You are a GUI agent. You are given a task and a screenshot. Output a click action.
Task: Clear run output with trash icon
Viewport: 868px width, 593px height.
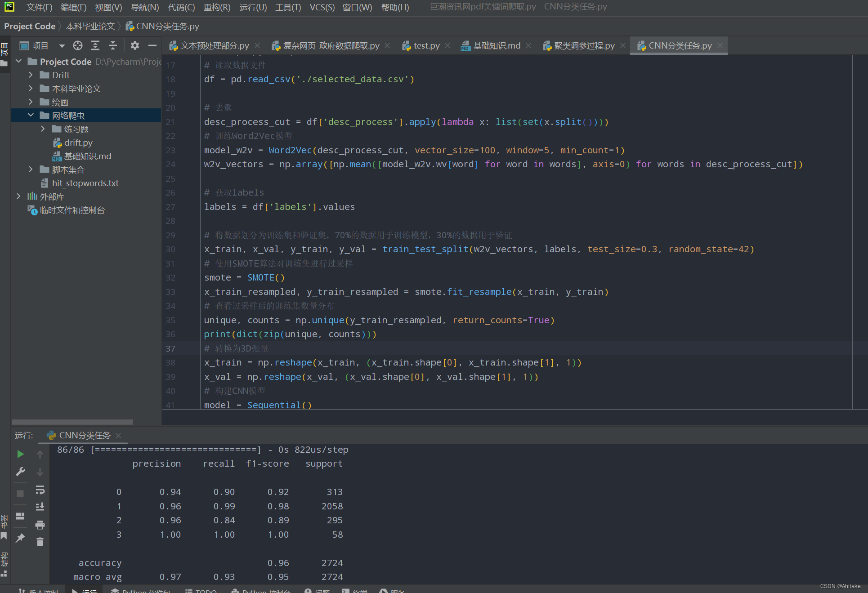coord(40,542)
